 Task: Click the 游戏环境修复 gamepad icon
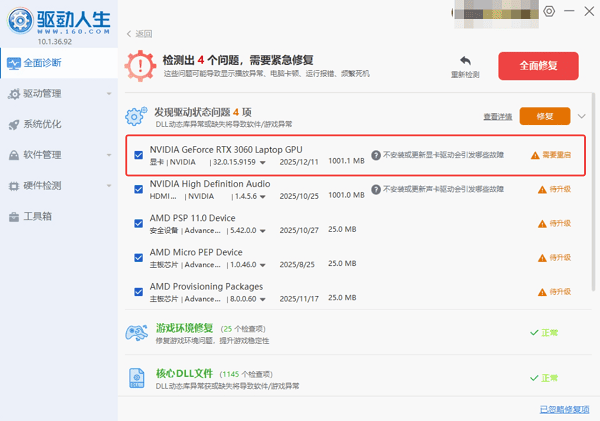tap(137, 333)
